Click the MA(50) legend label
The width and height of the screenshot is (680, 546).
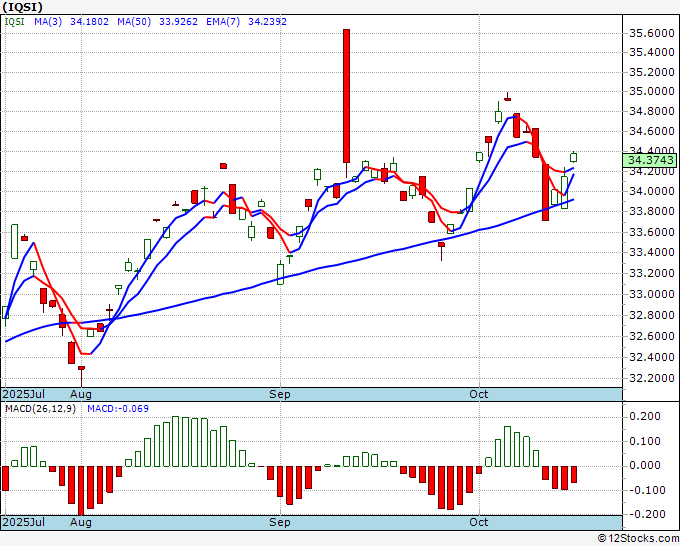click(x=134, y=21)
